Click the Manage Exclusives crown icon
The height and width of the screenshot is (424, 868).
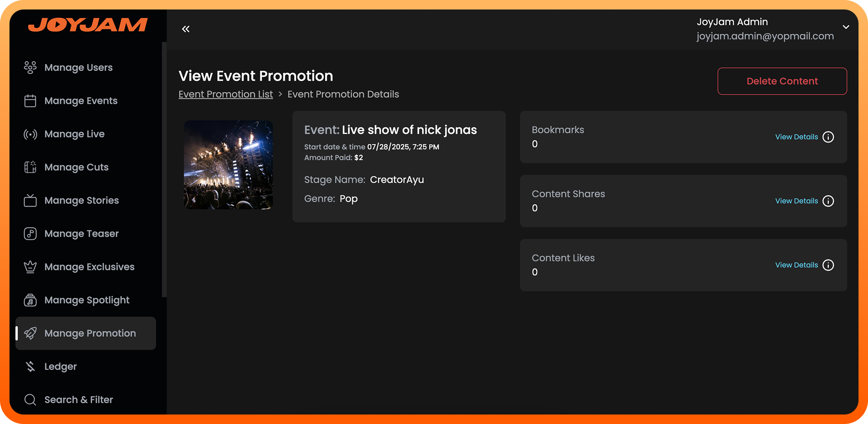[x=30, y=267]
